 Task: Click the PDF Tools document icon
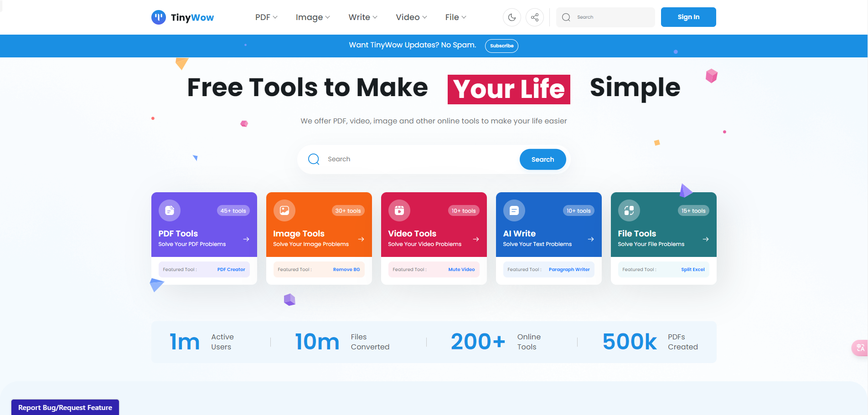(170, 210)
